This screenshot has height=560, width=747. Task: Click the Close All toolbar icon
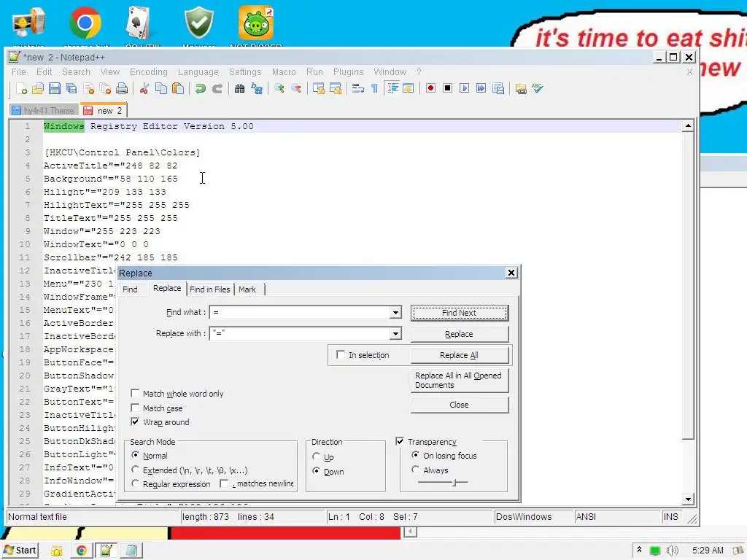105,88
